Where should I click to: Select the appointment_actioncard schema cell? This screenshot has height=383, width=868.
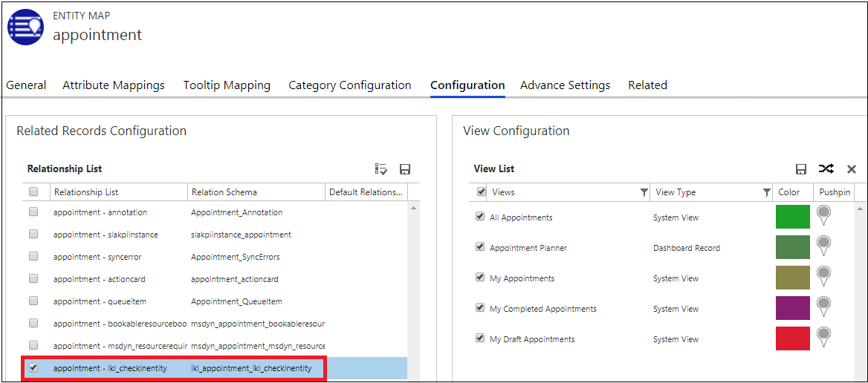tap(235, 279)
